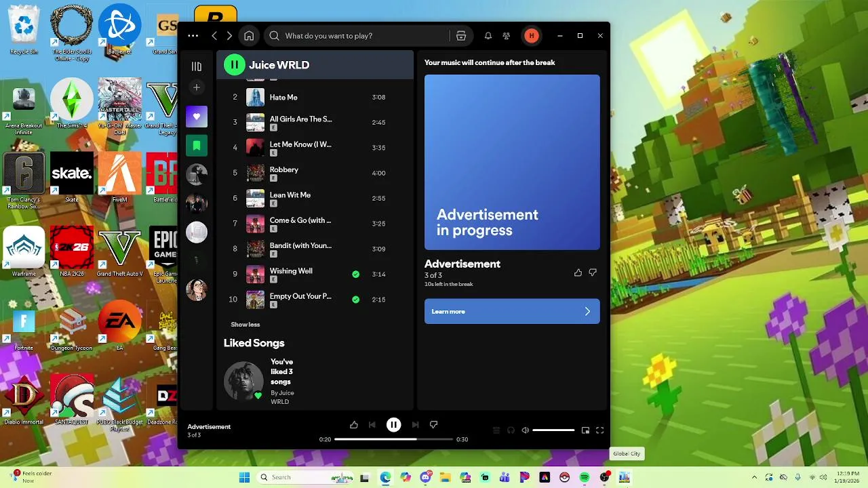The height and width of the screenshot is (488, 868).
Task: Click the 'Hate Me' album cover
Action: 255,98
